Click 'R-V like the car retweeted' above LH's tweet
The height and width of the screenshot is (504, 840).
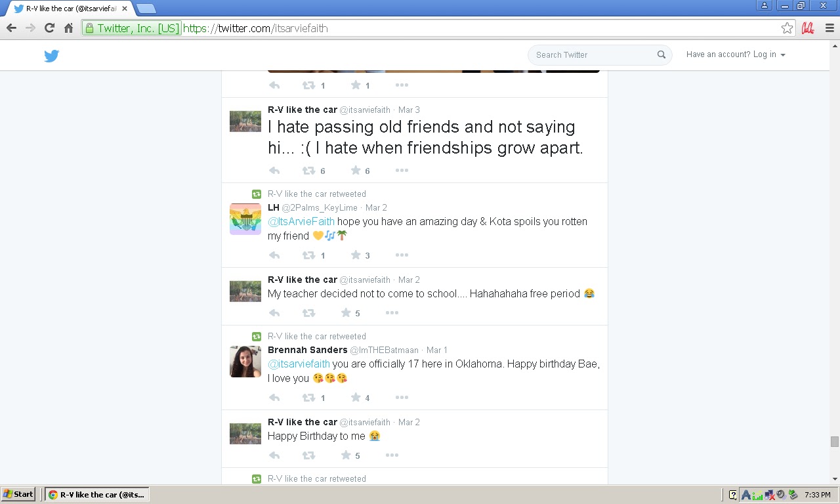point(317,194)
